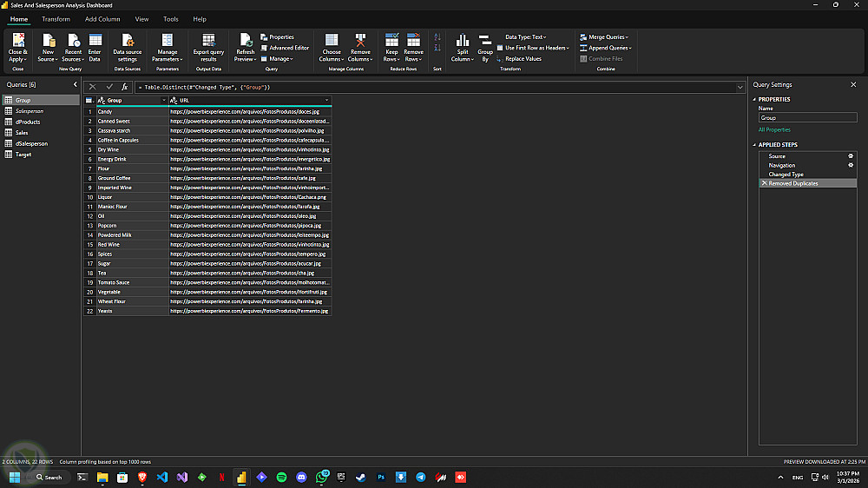The height and width of the screenshot is (488, 868).
Task: Open the Append Queries dropdown
Action: [x=606, y=48]
